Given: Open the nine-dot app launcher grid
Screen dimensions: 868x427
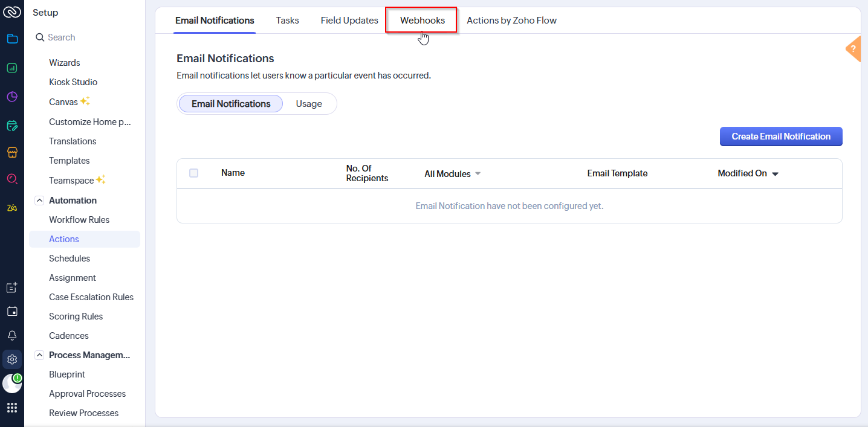Looking at the screenshot, I should [x=12, y=408].
